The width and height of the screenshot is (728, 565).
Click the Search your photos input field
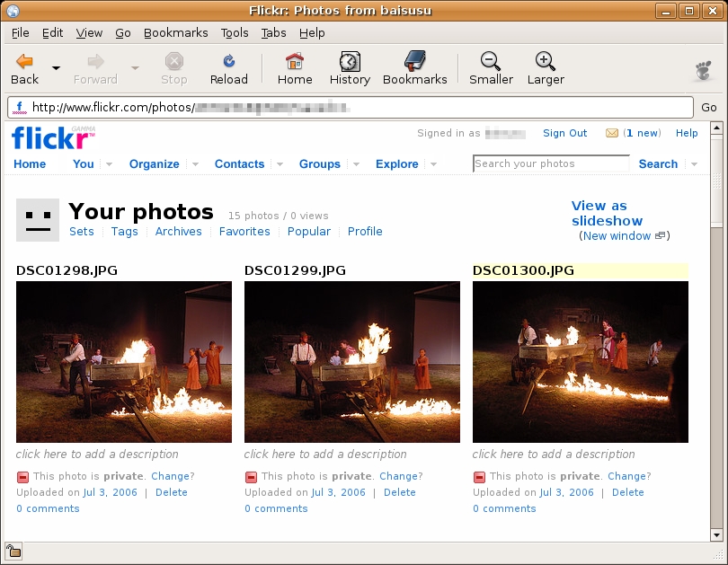pyautogui.click(x=550, y=163)
